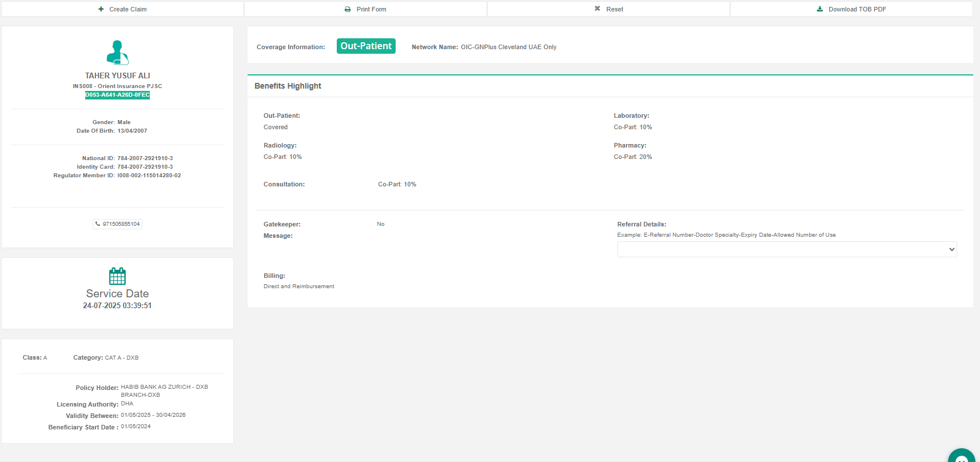The width and height of the screenshot is (980, 462).
Task: Click the highlighted member ID D053-A641-A26D-0FEC
Action: (x=117, y=95)
